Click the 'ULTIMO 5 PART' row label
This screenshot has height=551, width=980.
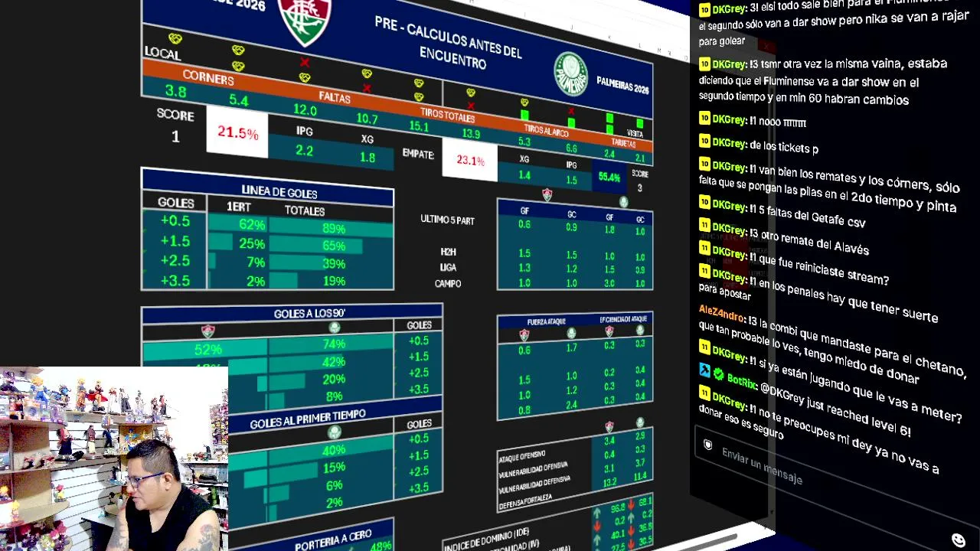click(447, 220)
